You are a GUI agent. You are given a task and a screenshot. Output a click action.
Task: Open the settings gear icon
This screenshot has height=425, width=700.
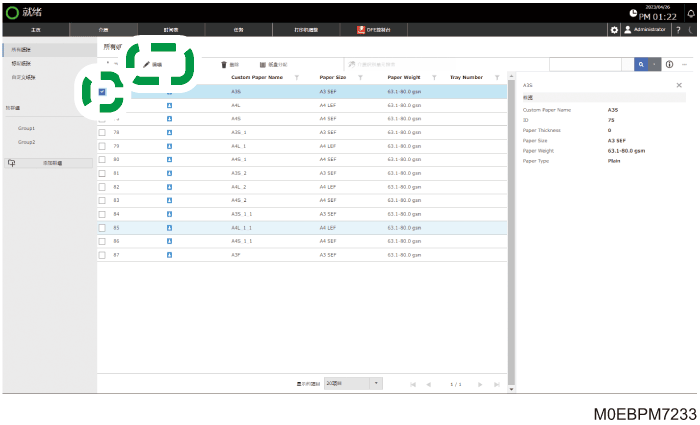point(614,30)
